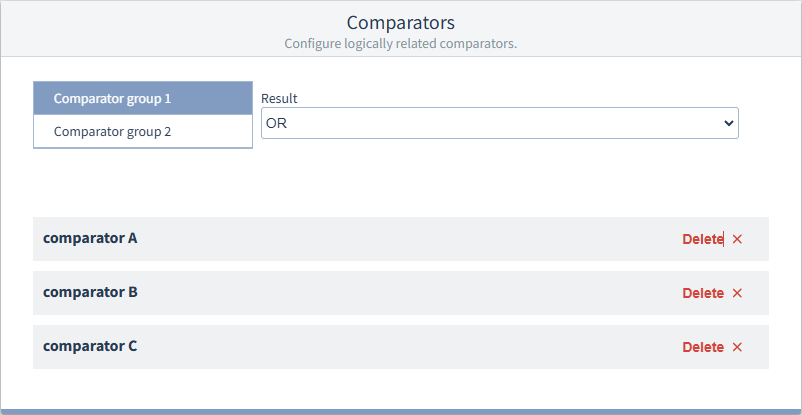Image resolution: width=802 pixels, height=415 pixels.
Task: Select the comparator A row
Action: [400, 239]
